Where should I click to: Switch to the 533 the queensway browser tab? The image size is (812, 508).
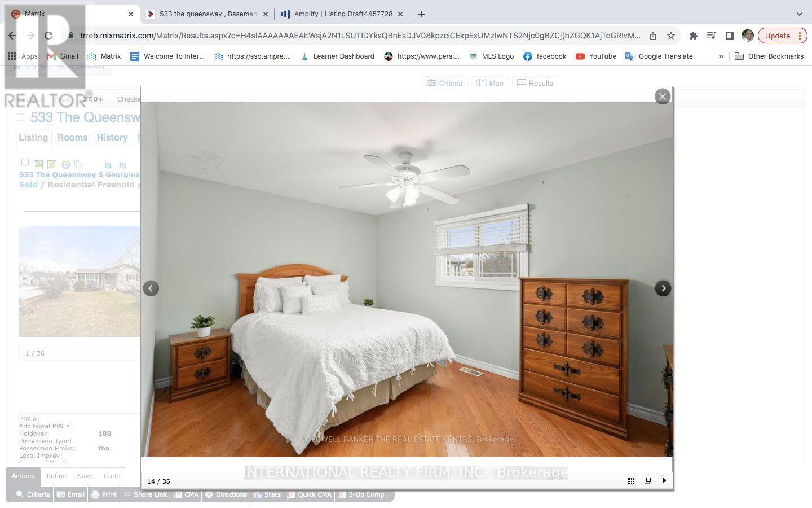[x=208, y=14]
